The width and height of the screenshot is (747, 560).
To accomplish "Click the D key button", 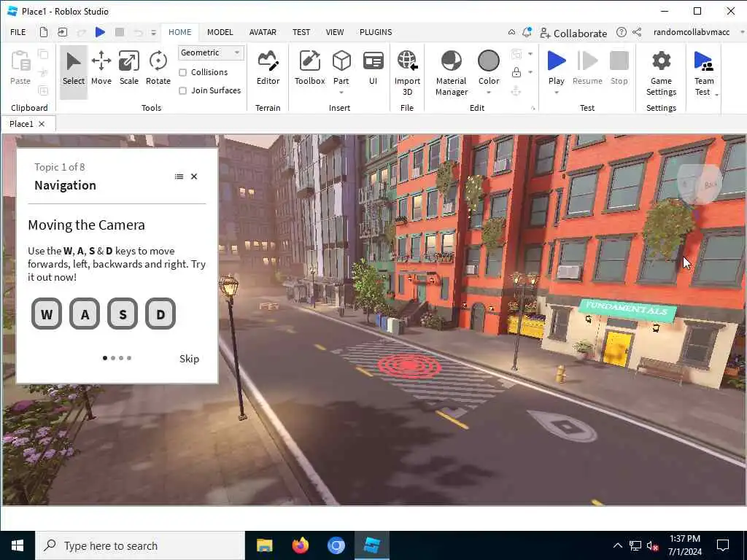I will [x=160, y=314].
